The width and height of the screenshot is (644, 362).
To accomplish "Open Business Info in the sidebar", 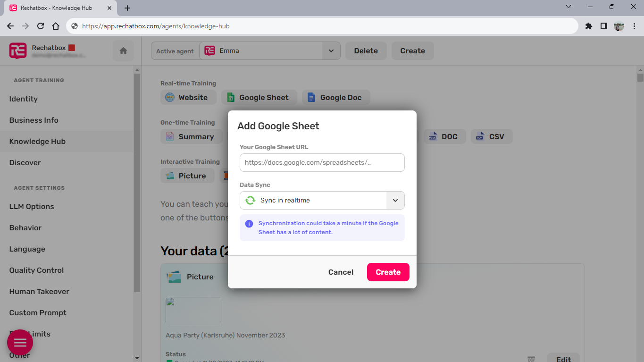I will 34,120.
